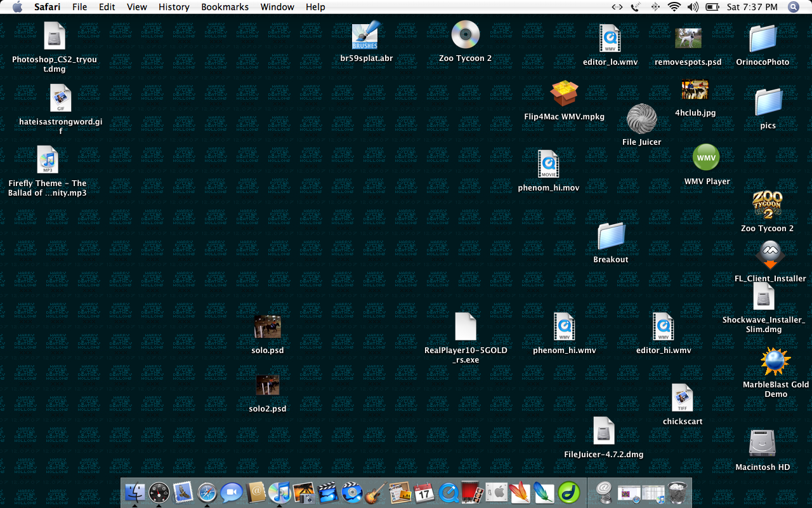Screen dimensions: 812x508
Task: Open the History menu
Action: [x=174, y=7]
